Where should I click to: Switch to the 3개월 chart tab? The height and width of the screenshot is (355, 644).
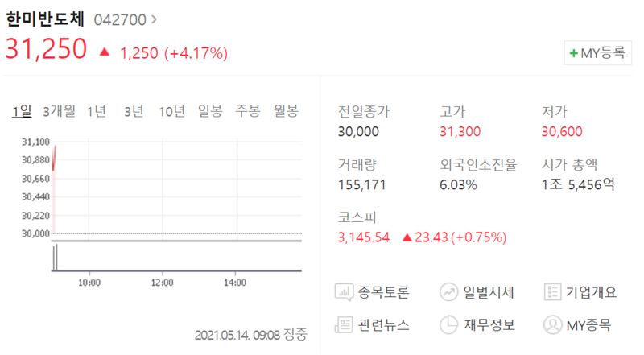[x=59, y=111]
